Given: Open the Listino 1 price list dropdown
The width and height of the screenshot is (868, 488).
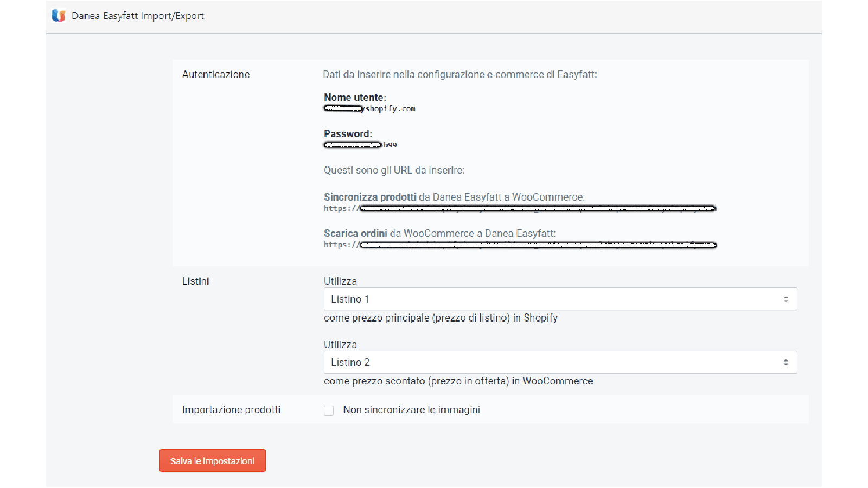Looking at the screenshot, I should (553, 299).
